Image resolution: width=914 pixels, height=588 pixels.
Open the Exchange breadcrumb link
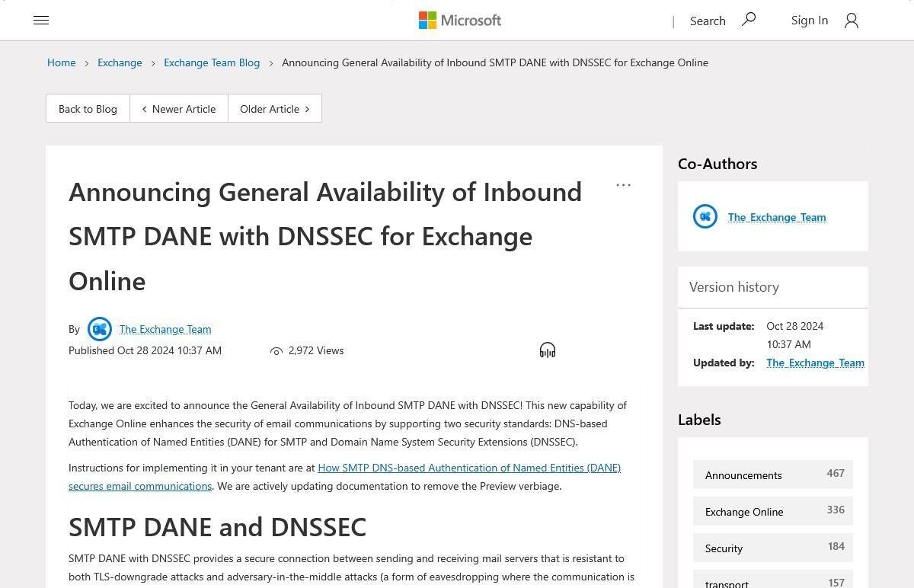pos(120,62)
